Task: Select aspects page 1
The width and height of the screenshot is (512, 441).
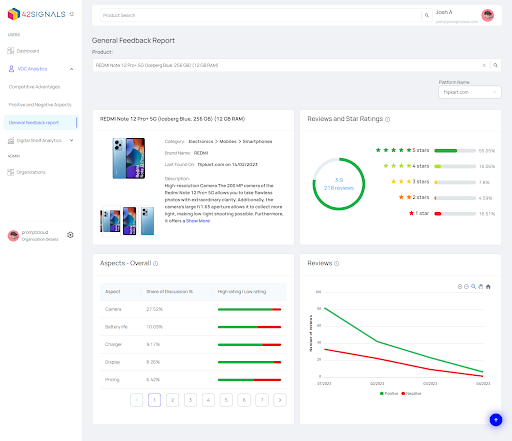Action: click(154, 400)
